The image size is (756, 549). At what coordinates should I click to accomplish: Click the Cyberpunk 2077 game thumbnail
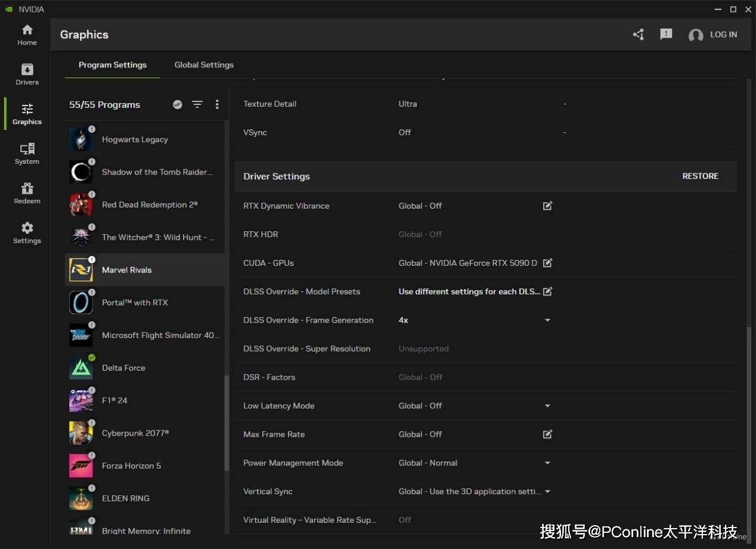click(81, 433)
